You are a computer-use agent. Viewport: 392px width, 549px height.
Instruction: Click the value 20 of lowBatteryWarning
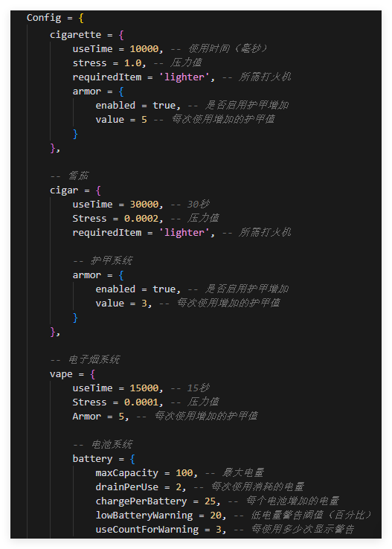[216, 516]
